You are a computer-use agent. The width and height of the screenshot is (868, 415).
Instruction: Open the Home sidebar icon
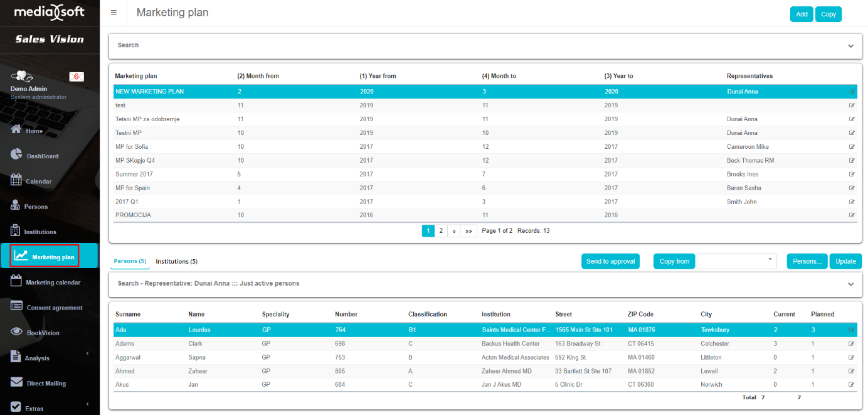[x=17, y=130]
